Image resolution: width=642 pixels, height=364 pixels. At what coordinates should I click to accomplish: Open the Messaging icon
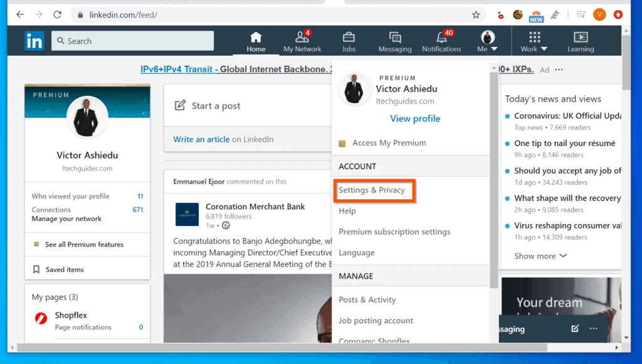395,38
